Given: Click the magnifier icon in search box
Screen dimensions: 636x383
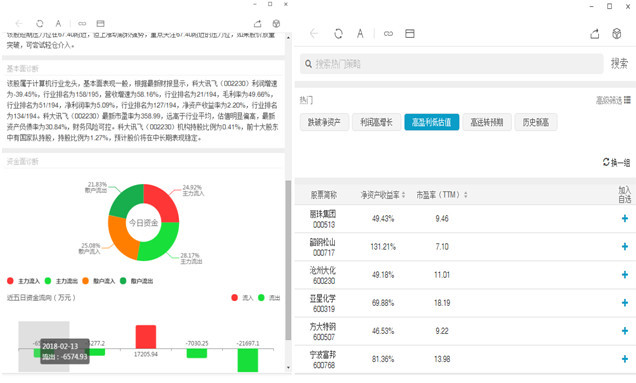Looking at the screenshot, I should (308, 64).
